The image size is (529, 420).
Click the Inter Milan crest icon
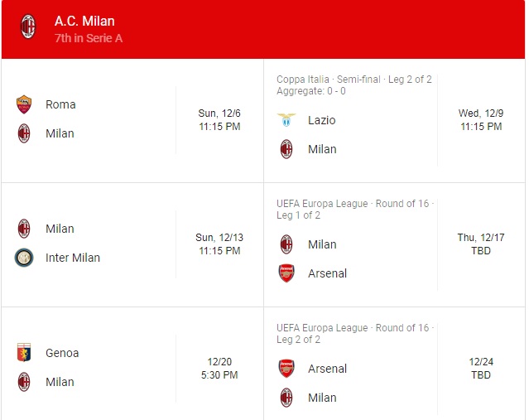(x=24, y=258)
